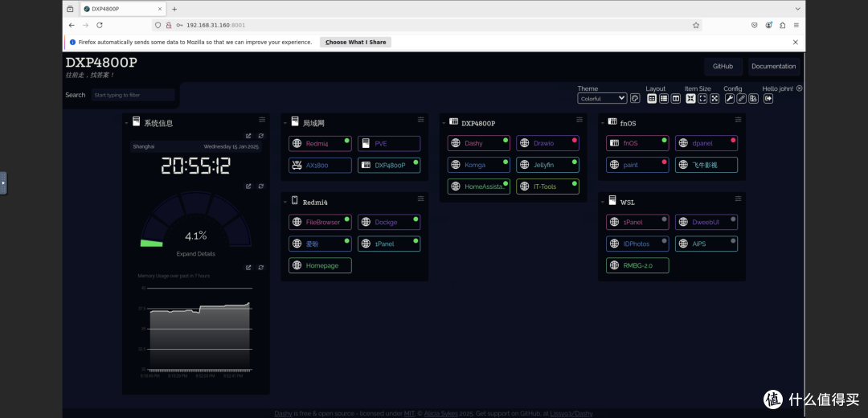
Task: Open the AiPS item
Action: point(706,244)
